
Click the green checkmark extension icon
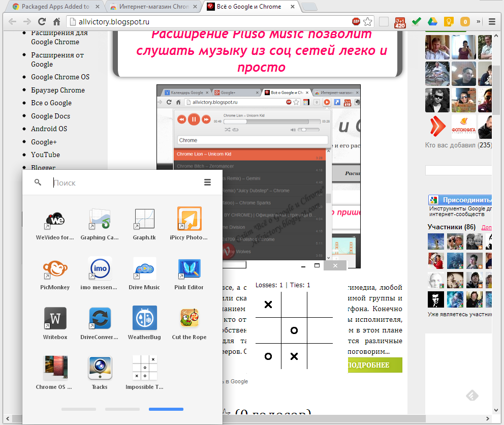pyautogui.click(x=416, y=21)
